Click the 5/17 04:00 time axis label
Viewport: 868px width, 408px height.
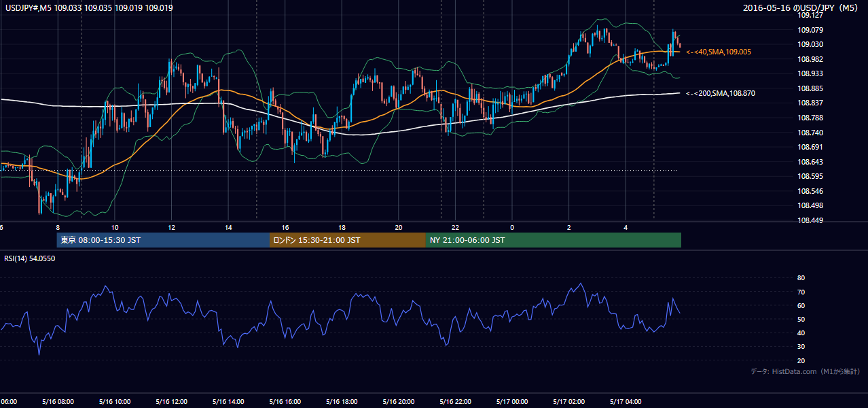pyautogui.click(x=626, y=401)
